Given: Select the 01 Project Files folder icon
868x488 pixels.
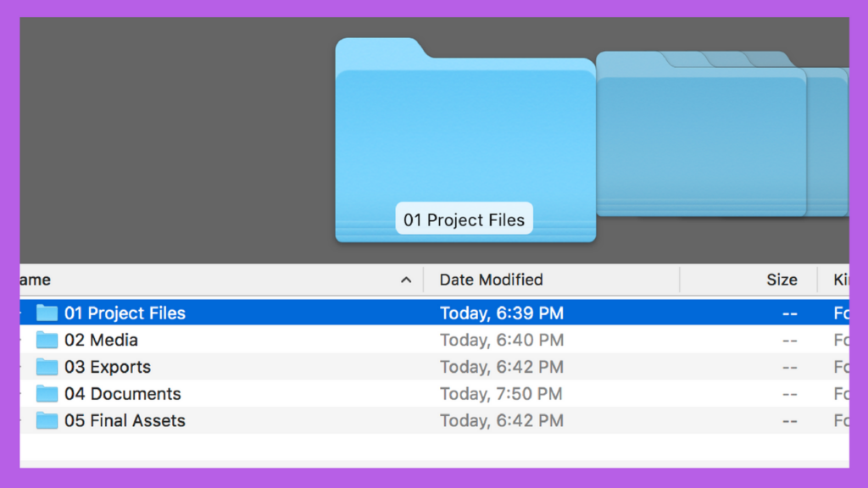Looking at the screenshot, I should [47, 313].
